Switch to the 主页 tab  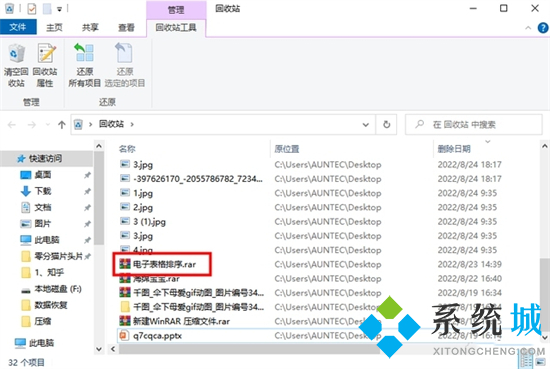click(54, 27)
